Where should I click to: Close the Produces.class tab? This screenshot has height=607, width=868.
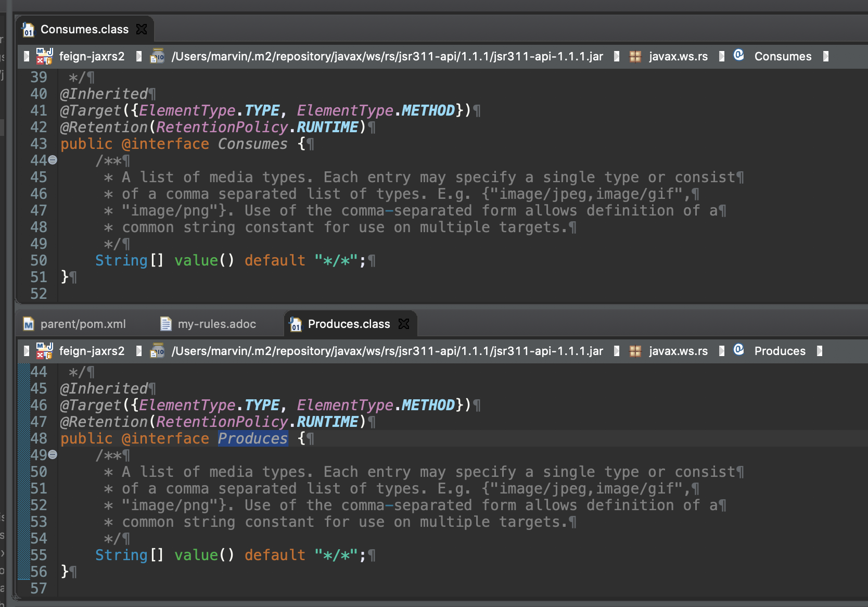pos(404,324)
